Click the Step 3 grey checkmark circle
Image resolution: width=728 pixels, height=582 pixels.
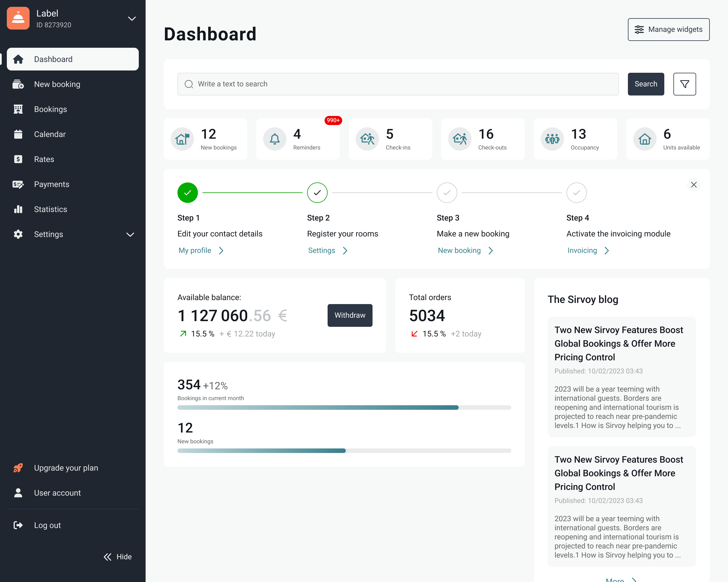(447, 193)
